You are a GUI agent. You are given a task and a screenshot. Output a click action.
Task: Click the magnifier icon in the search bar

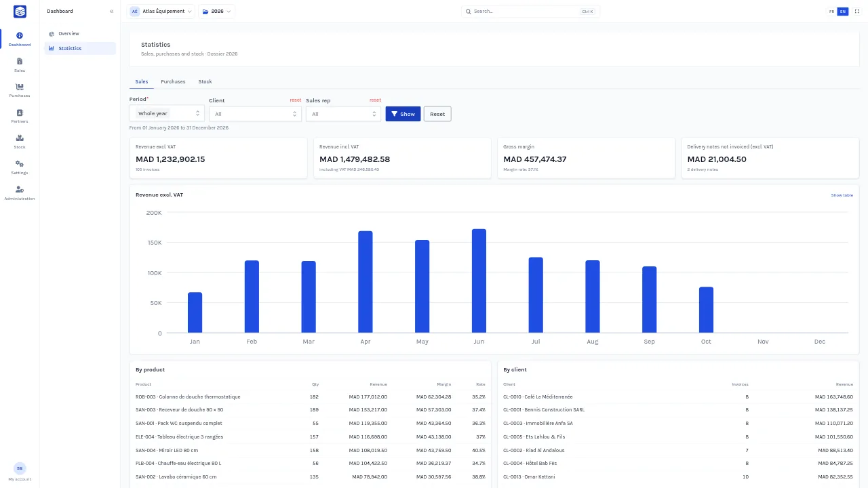469,12
